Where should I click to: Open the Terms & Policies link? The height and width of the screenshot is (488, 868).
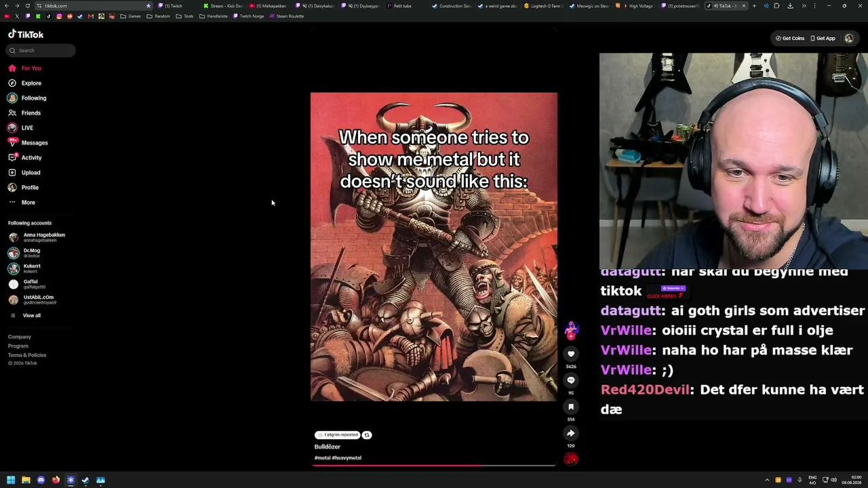click(27, 355)
